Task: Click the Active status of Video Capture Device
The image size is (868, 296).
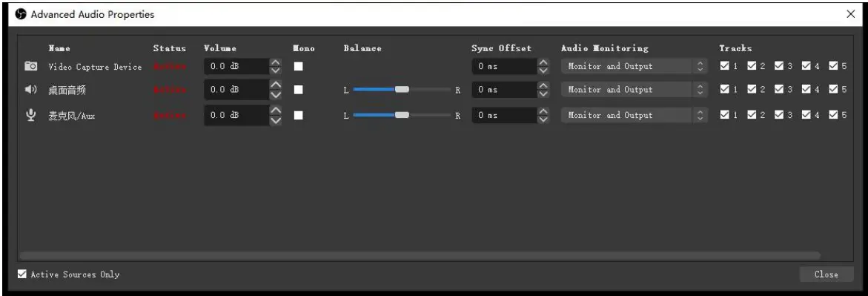Action: pyautogui.click(x=170, y=67)
